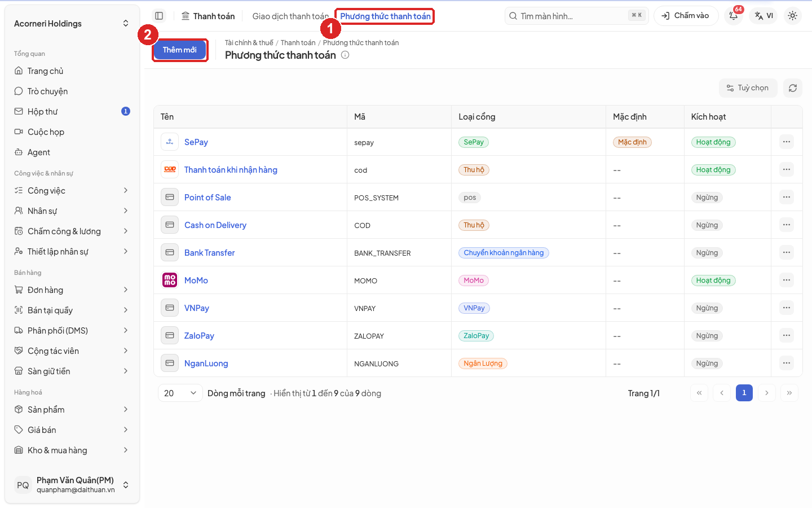Open the Bank Transfer link

[x=209, y=253]
